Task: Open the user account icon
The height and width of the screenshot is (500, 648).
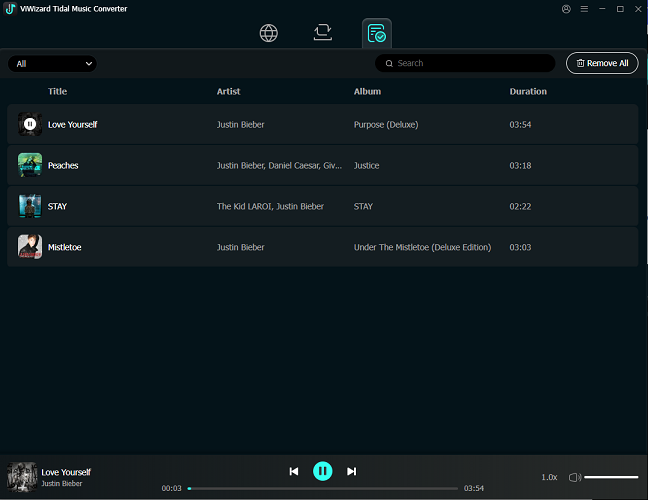Action: coord(566,9)
